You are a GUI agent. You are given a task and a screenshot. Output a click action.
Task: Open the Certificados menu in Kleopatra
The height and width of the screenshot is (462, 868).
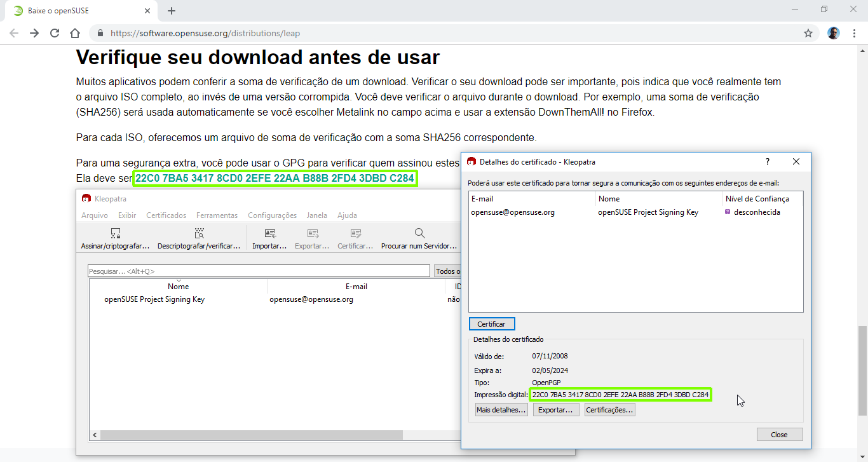pyautogui.click(x=166, y=215)
